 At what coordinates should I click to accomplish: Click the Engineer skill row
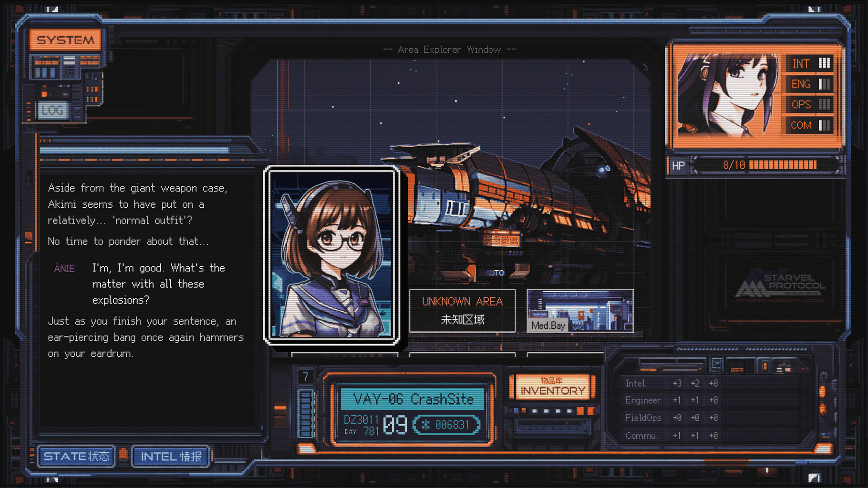click(x=671, y=400)
